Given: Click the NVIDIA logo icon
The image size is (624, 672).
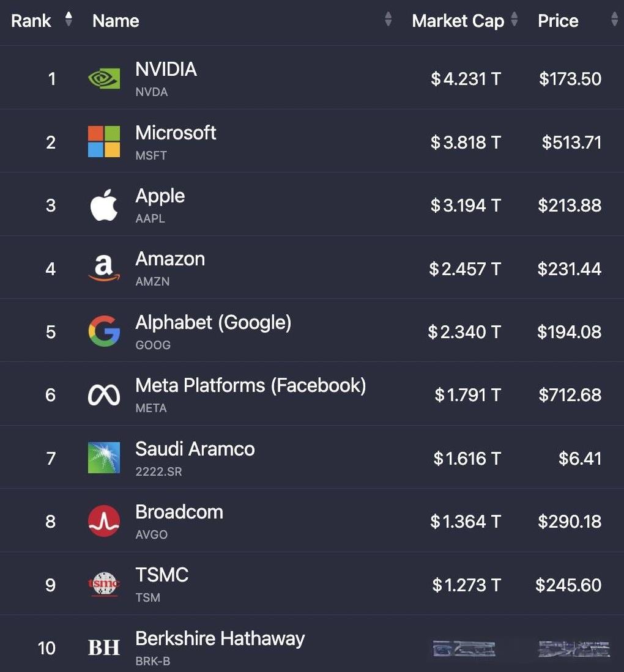Looking at the screenshot, I should click(x=104, y=79).
